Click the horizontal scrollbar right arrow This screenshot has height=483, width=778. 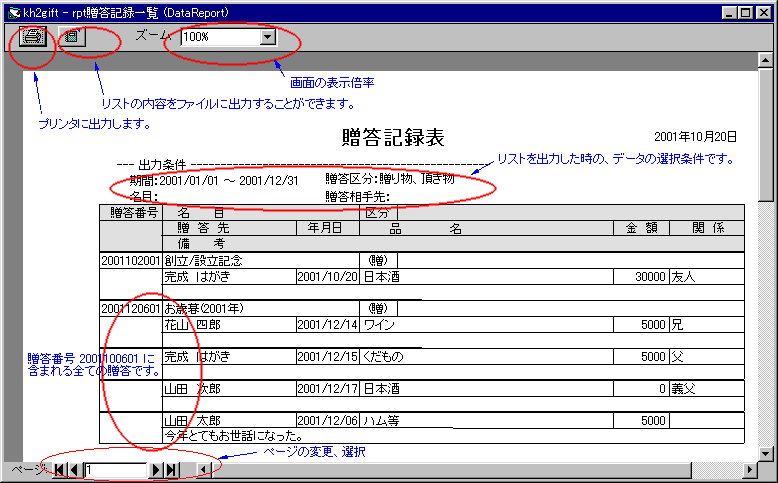pos(751,469)
